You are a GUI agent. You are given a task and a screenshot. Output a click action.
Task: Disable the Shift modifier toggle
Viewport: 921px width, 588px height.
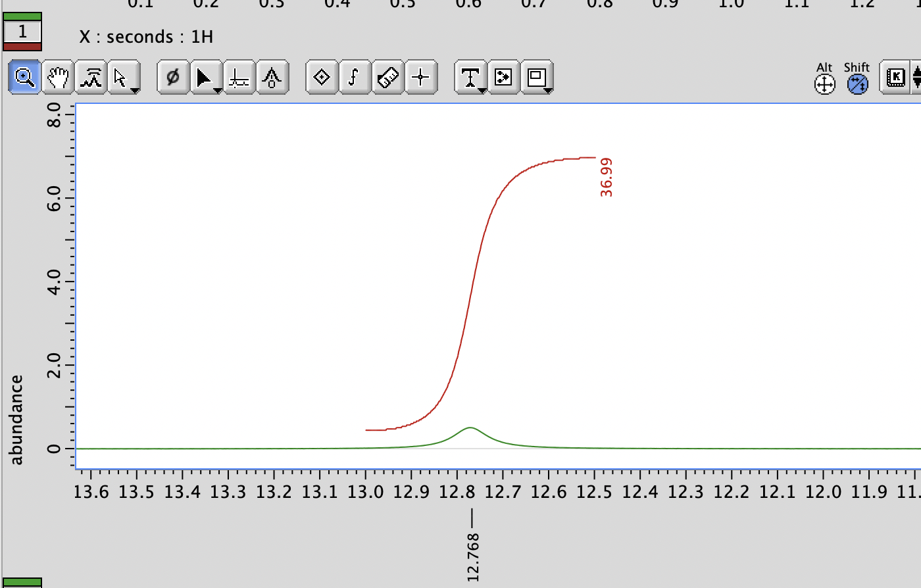pyautogui.click(x=857, y=85)
